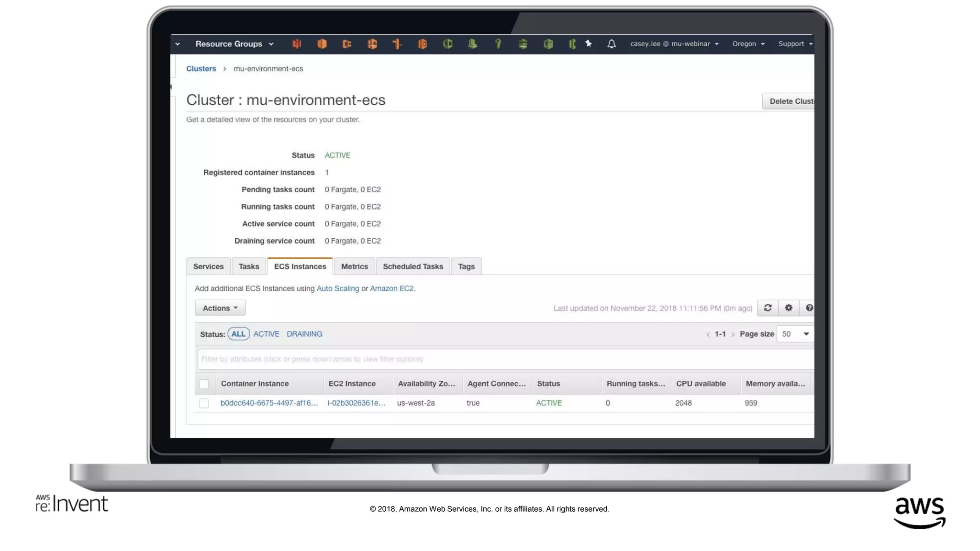This screenshot has width=980, height=551.
Task: Open the Metrics tab
Action: click(355, 266)
